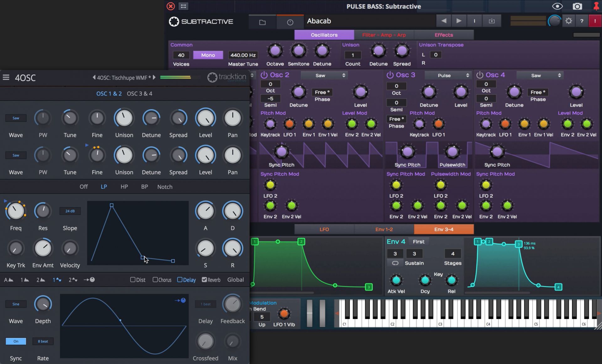The width and height of the screenshot is (602, 364).
Task: Select envelope 2 modulation icon
Action: [40, 280]
